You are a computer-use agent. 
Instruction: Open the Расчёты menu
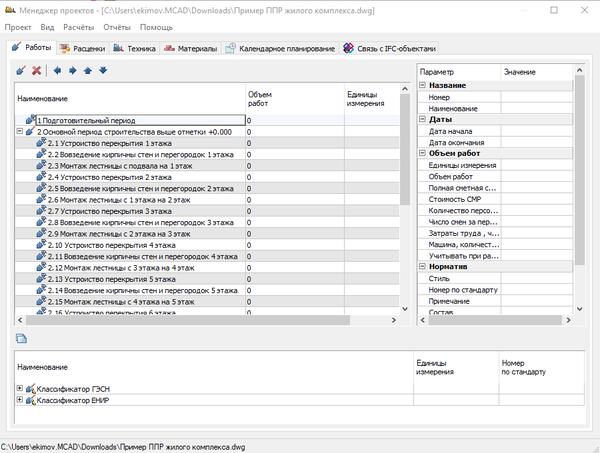(x=78, y=27)
